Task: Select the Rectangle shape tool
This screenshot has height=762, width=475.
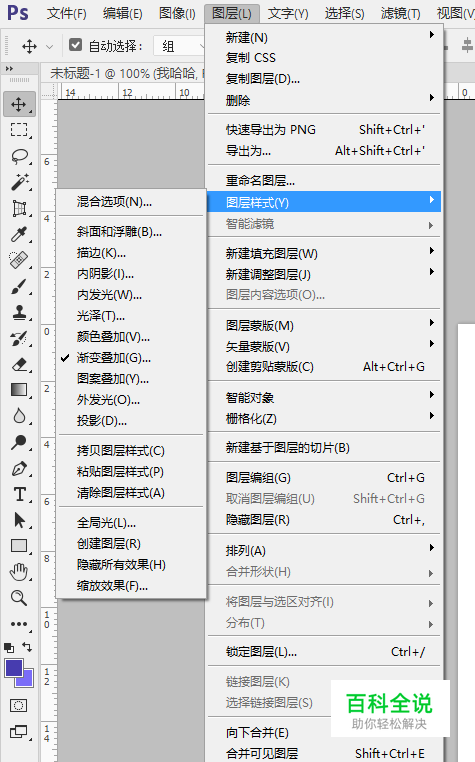Action: (x=19, y=546)
